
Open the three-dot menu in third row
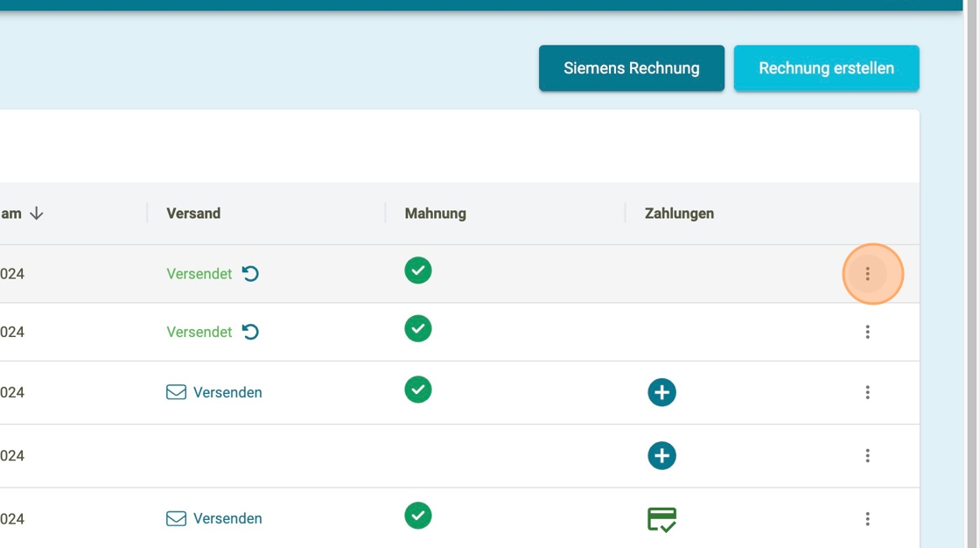point(867,392)
